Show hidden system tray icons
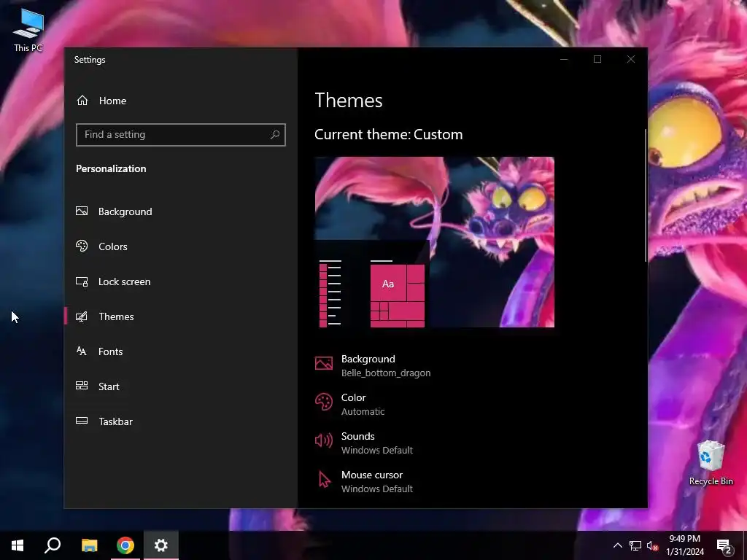The height and width of the screenshot is (560, 747). [617, 545]
